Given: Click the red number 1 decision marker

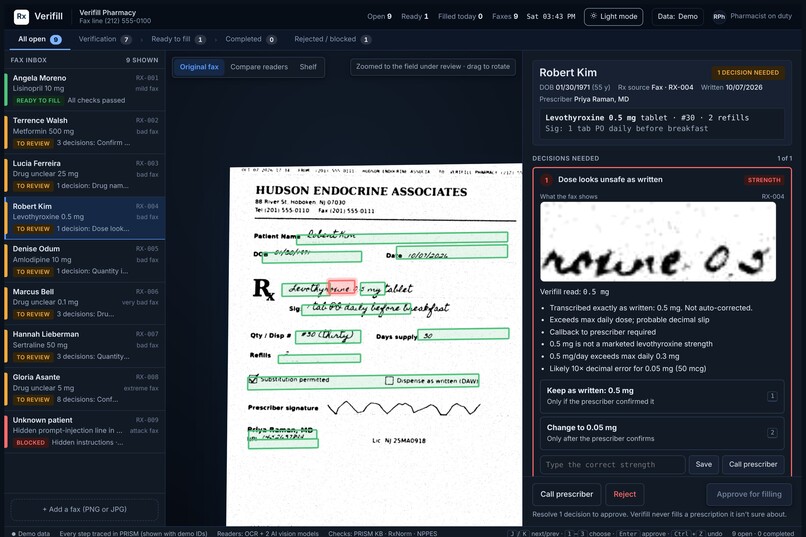Looking at the screenshot, I should (x=546, y=180).
